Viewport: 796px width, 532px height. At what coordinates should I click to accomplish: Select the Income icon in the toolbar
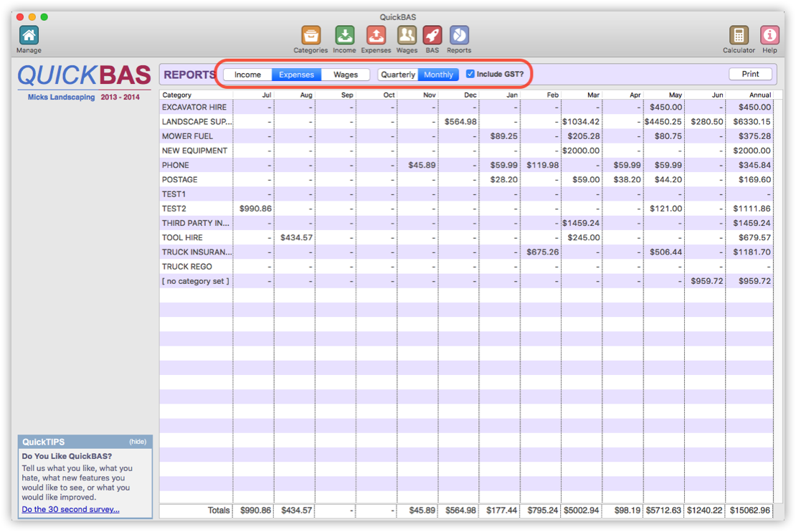tap(344, 34)
